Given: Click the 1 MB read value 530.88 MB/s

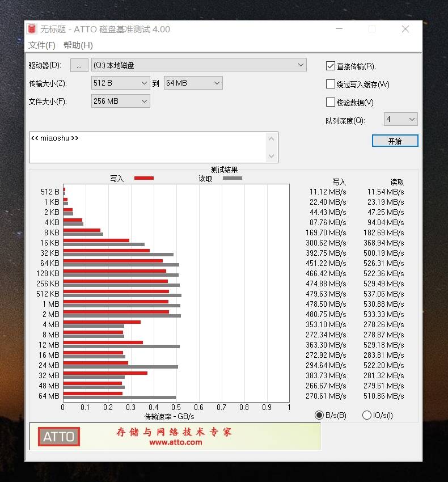Looking at the screenshot, I should (384, 304).
